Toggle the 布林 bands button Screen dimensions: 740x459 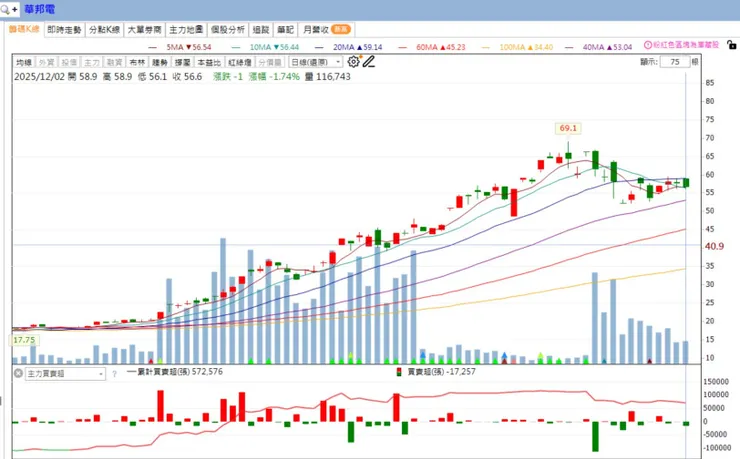[137, 62]
